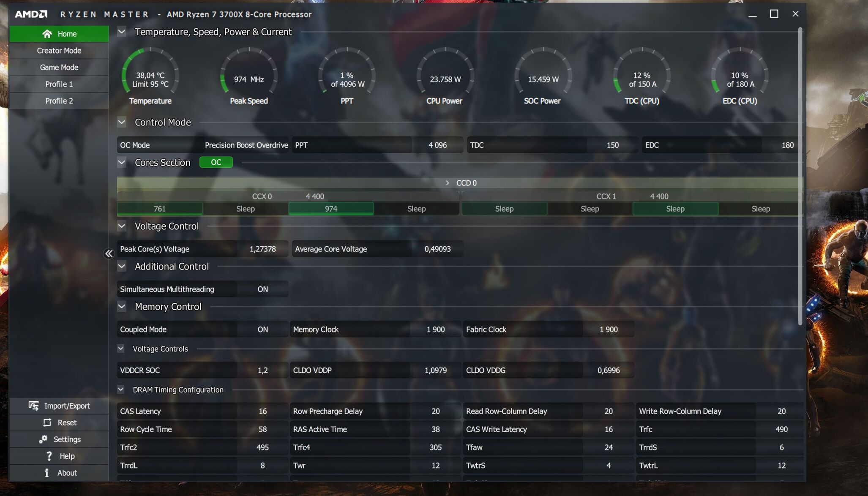Click CCX 1 4 400 label
Screen dimensions: 868x496
(632, 196)
